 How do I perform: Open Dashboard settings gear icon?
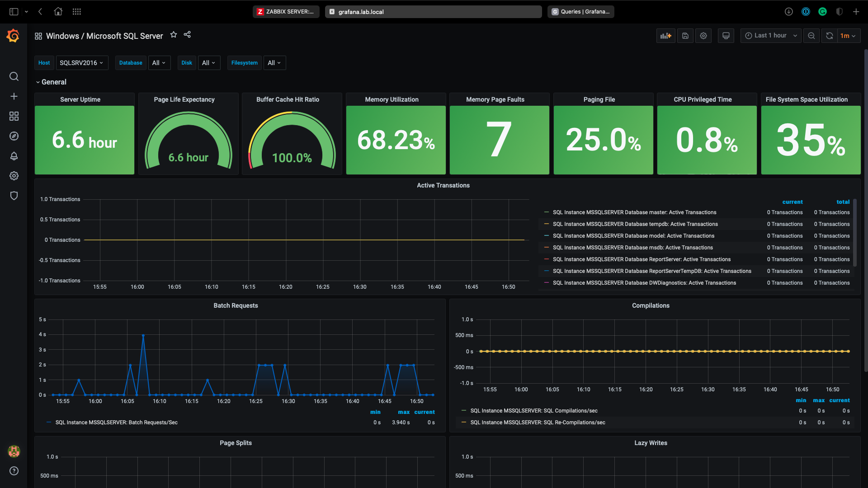point(703,36)
